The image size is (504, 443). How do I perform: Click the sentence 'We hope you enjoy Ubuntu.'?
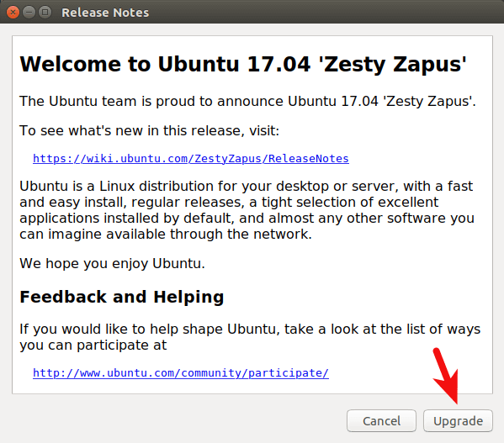[112, 264]
